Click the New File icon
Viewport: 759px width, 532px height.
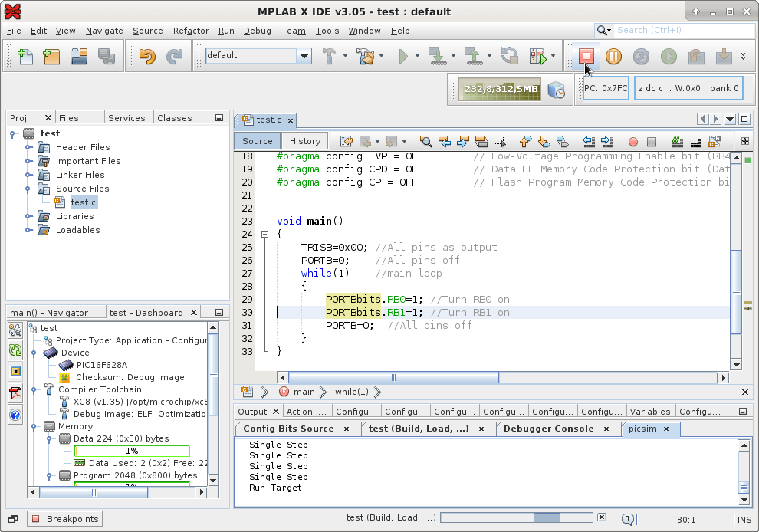(25, 56)
